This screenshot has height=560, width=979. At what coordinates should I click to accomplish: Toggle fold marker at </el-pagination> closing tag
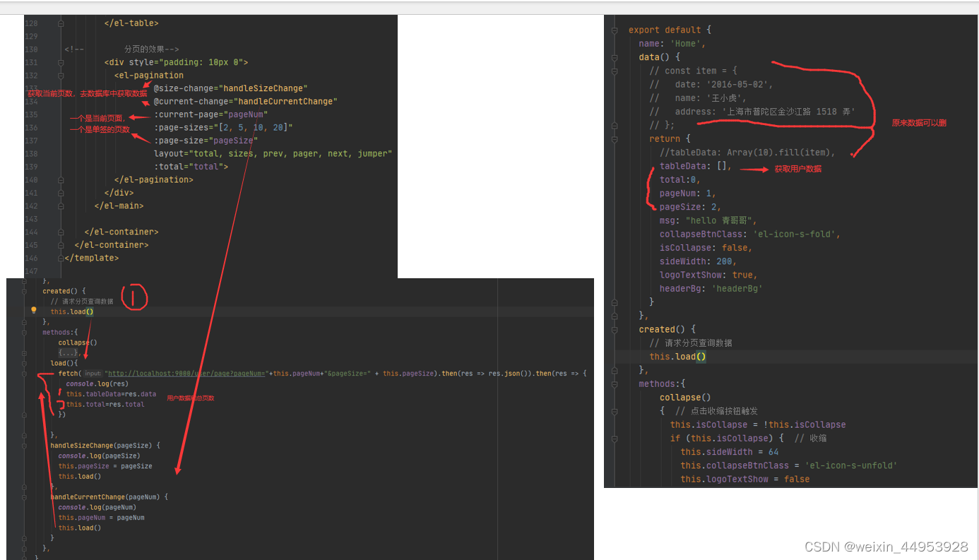(61, 179)
